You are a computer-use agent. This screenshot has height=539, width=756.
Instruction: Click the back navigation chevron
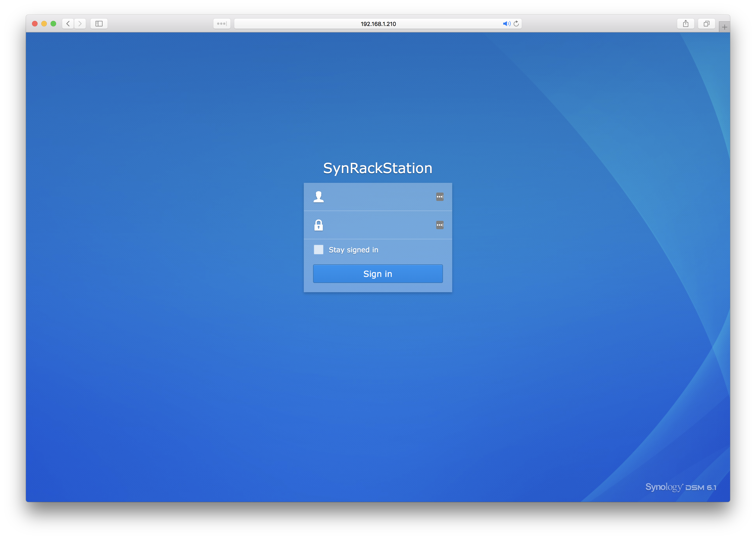[68, 24]
